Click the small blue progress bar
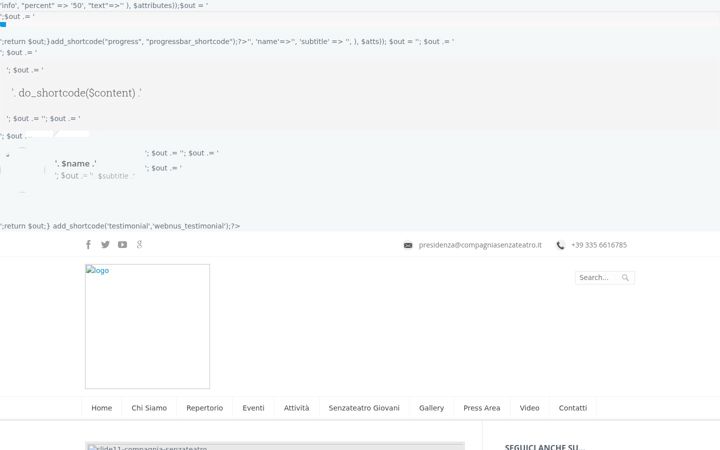Image resolution: width=720 pixels, height=450 pixels. pyautogui.click(x=3, y=24)
